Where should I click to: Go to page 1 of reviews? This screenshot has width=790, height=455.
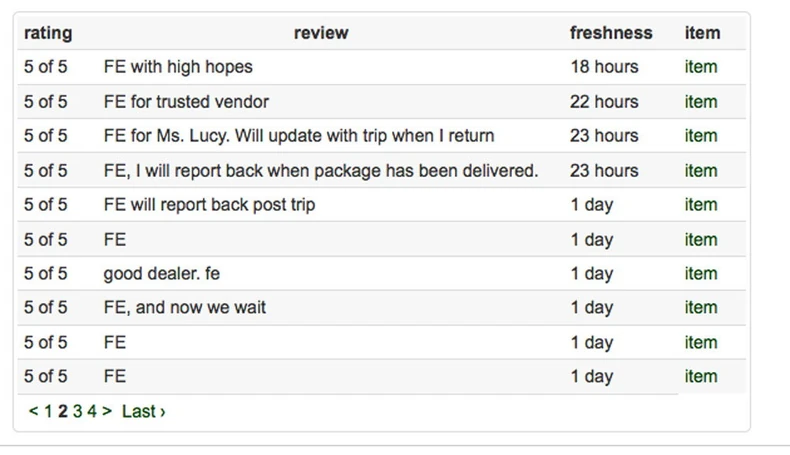pos(48,411)
